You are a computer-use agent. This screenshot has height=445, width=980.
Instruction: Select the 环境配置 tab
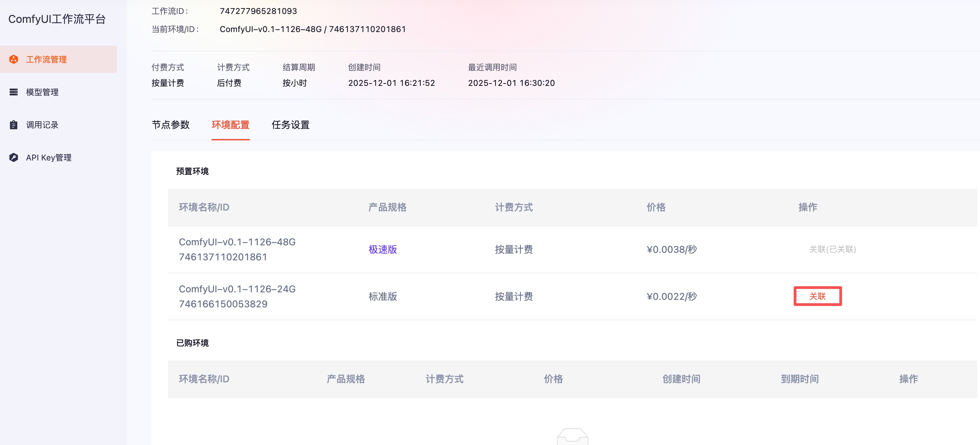230,125
